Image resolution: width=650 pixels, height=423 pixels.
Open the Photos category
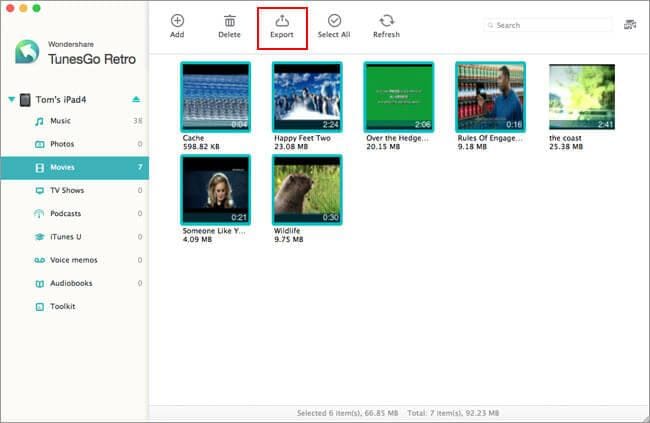tap(75, 144)
